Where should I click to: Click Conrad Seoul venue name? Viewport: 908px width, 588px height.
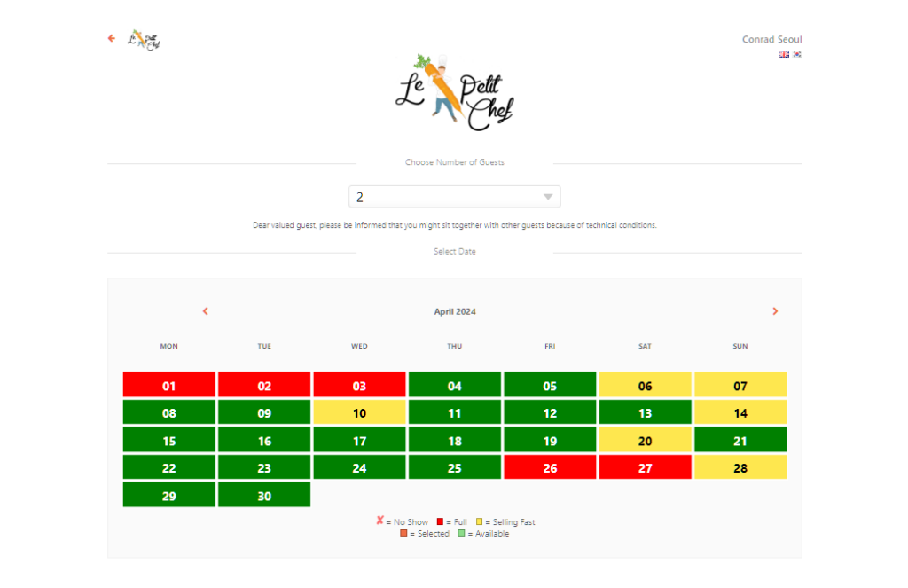[772, 39]
